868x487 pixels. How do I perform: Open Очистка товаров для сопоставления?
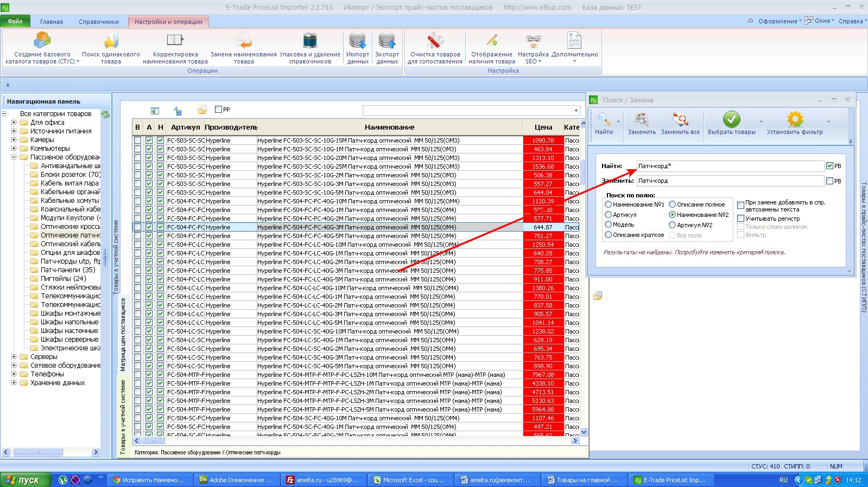click(x=435, y=48)
